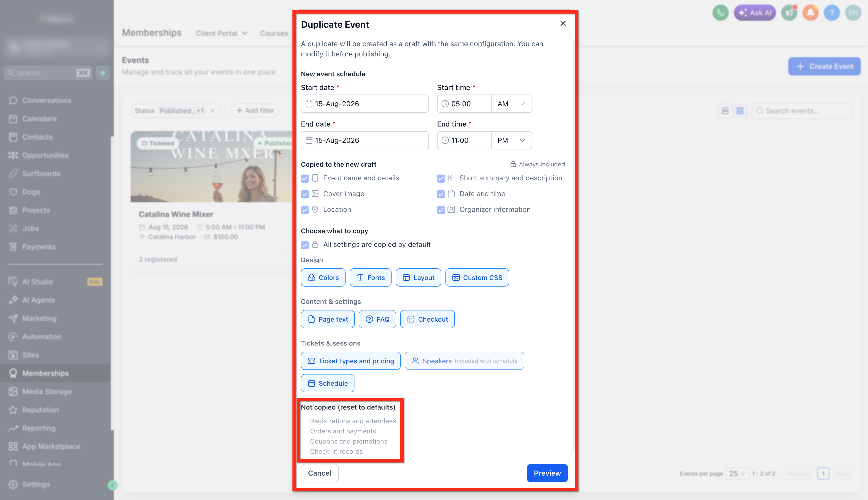
Task: Switch to grid view icon in events
Action: coord(740,111)
